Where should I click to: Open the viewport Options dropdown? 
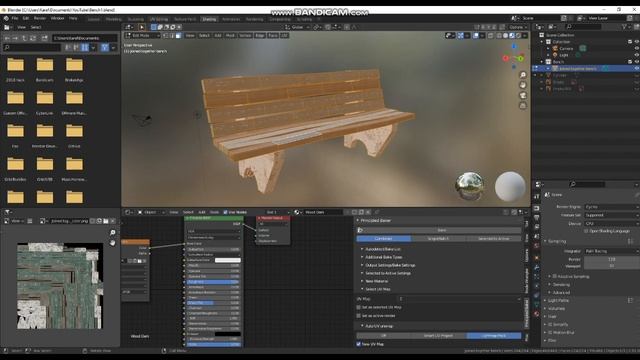click(x=518, y=27)
